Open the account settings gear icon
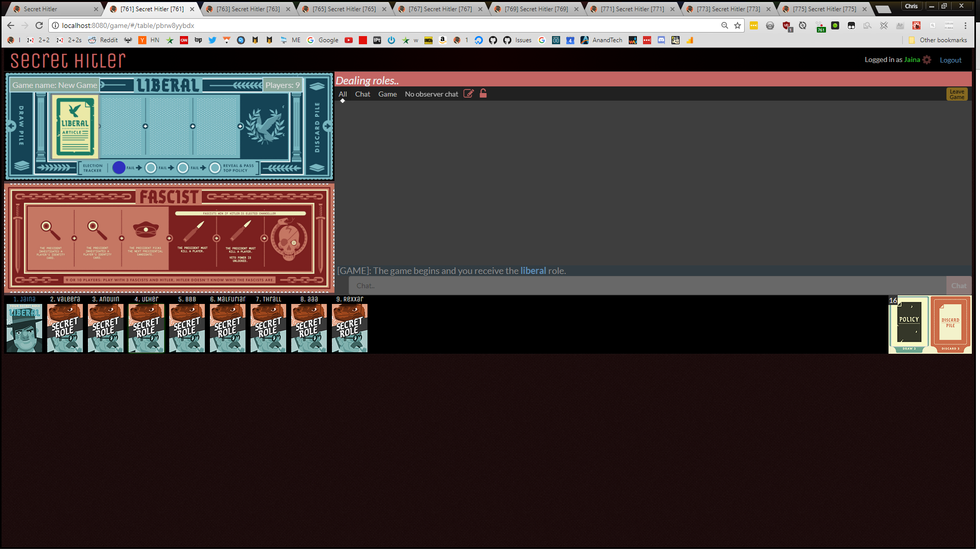980x553 pixels. coord(927,60)
